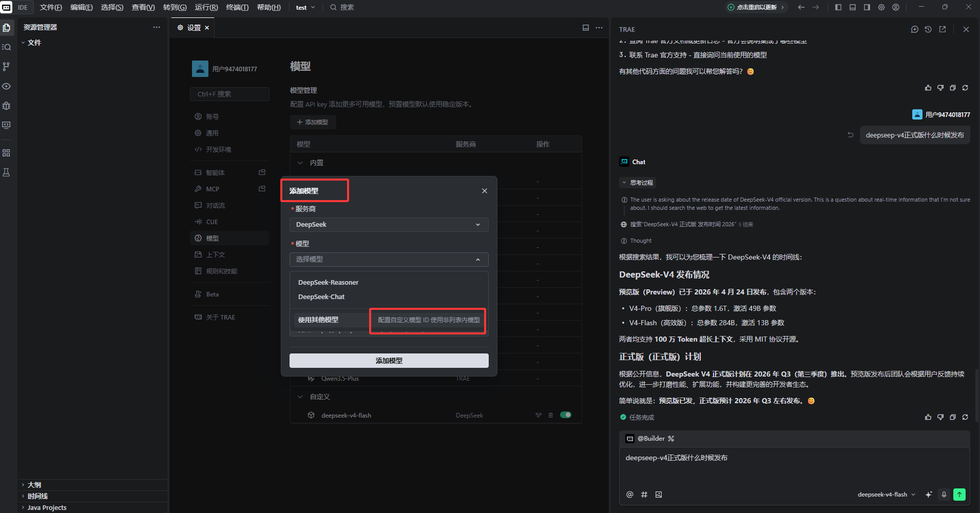Open the 编辑(E) menu

tap(82, 8)
